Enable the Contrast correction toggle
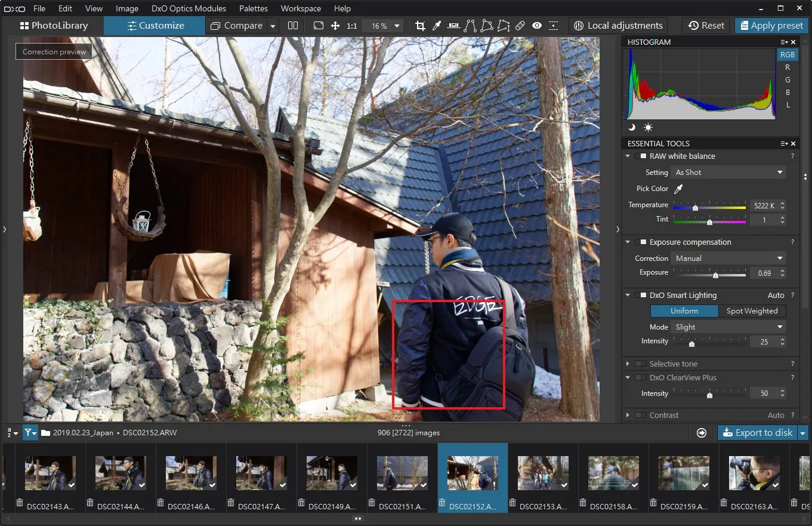The height and width of the screenshot is (526, 812). (641, 416)
